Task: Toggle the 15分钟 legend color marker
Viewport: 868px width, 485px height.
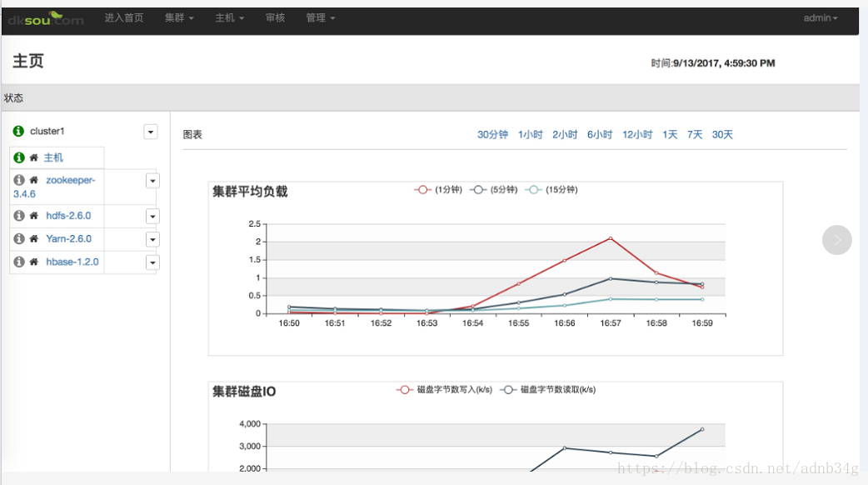Action: coord(534,190)
